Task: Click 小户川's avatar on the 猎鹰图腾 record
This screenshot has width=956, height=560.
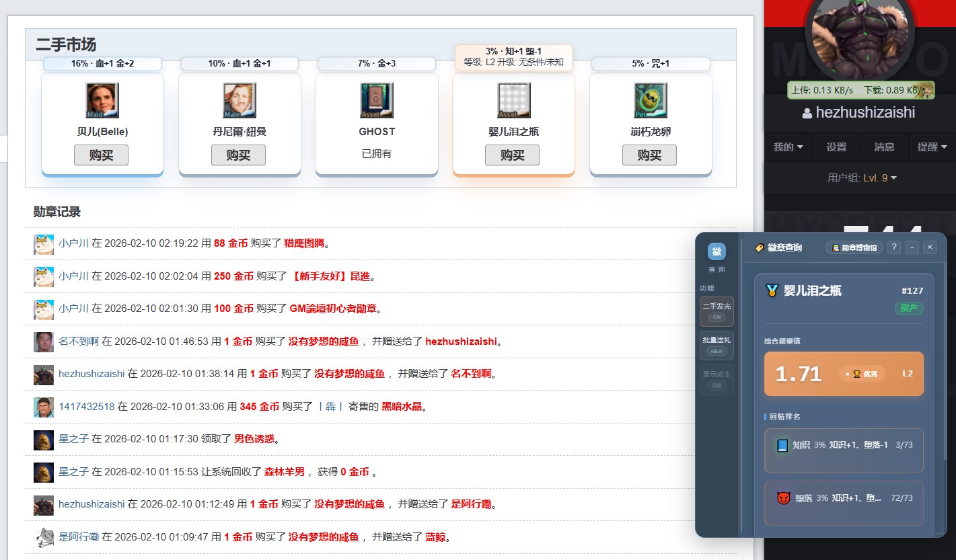Action: (44, 244)
